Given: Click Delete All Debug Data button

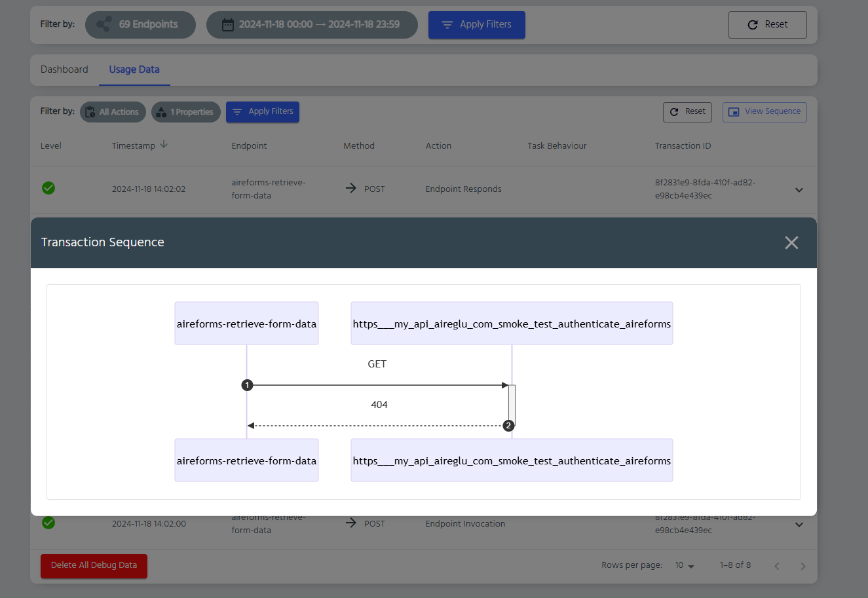Looking at the screenshot, I should [94, 566].
